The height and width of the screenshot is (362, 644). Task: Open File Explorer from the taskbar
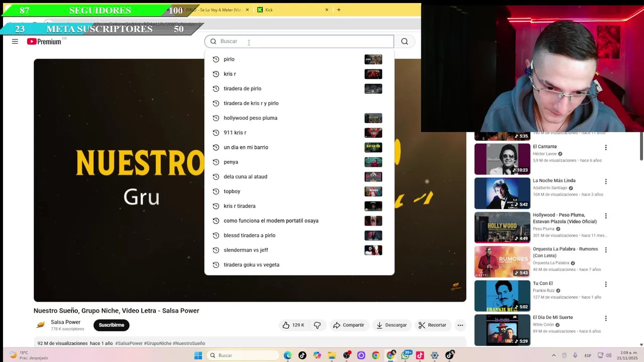(x=332, y=355)
